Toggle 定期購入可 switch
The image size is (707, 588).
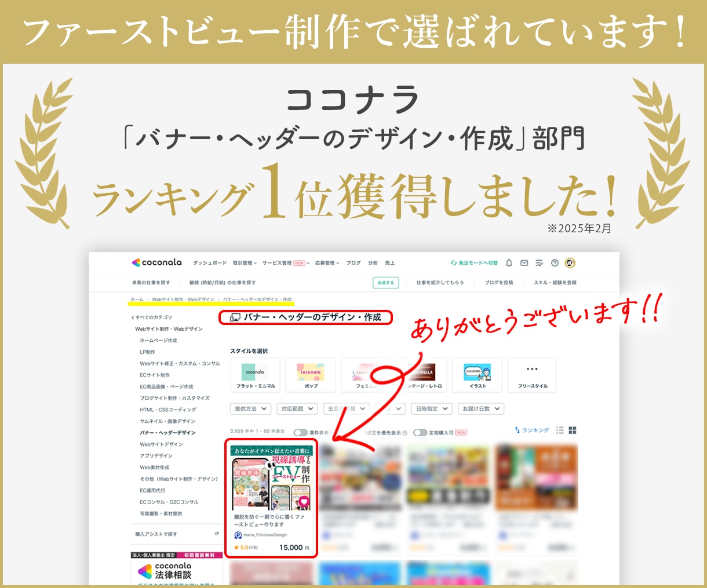pos(420,433)
